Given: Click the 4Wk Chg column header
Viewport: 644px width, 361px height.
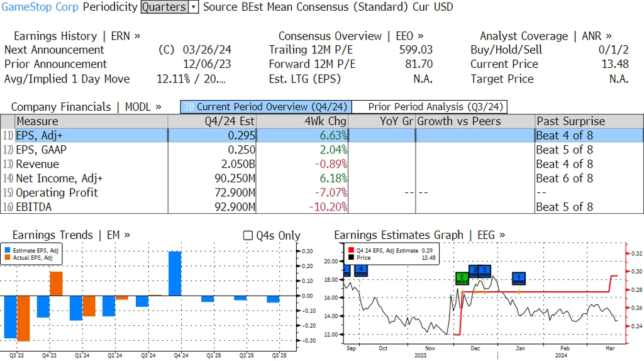Looking at the screenshot, I should click(302, 121).
